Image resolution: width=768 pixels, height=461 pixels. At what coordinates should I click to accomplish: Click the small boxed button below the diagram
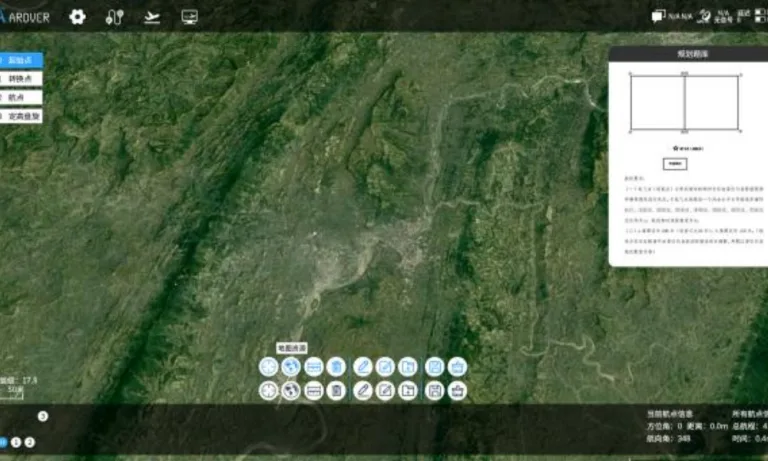(675, 164)
